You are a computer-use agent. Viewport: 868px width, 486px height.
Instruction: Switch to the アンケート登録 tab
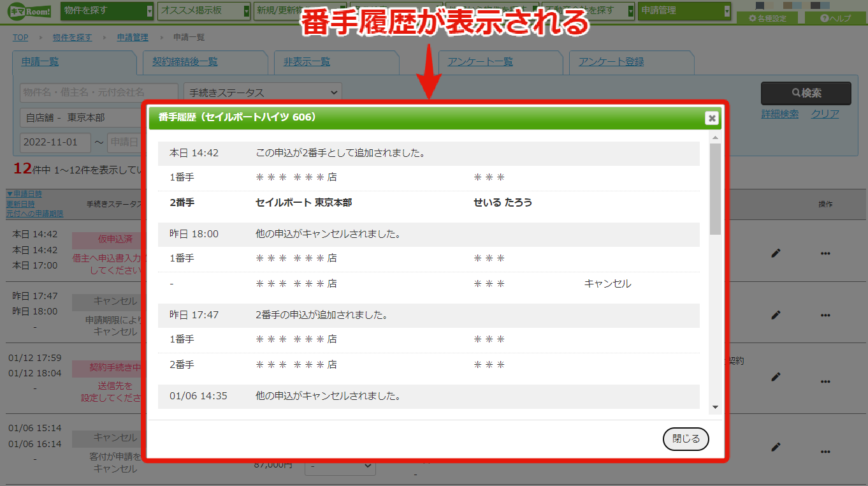611,62
